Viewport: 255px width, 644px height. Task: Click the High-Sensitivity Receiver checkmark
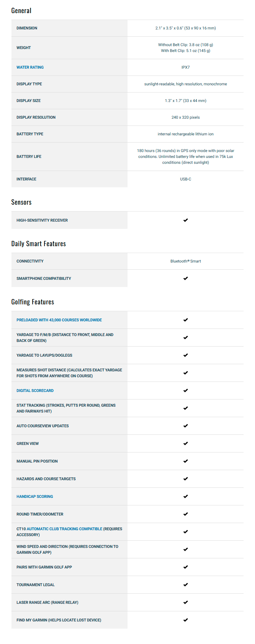tap(186, 220)
